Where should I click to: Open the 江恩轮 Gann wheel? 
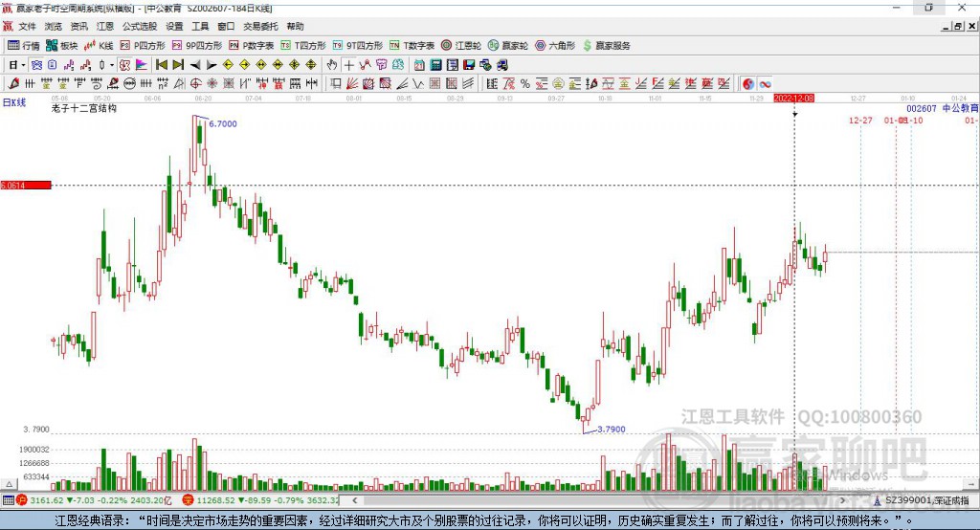(x=461, y=46)
